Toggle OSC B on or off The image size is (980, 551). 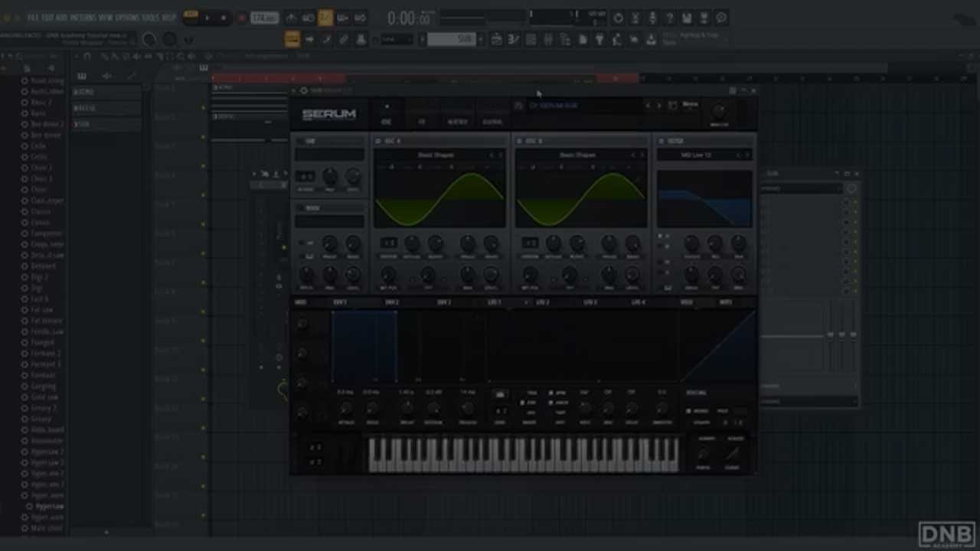pos(520,142)
